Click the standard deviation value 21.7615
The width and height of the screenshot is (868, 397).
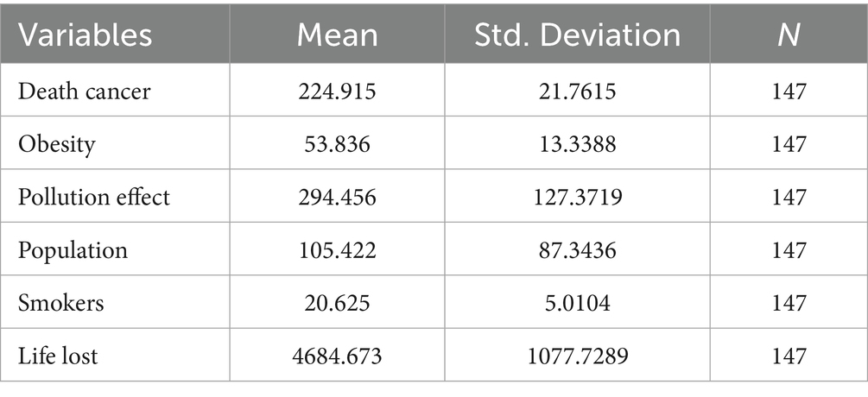coord(577,91)
